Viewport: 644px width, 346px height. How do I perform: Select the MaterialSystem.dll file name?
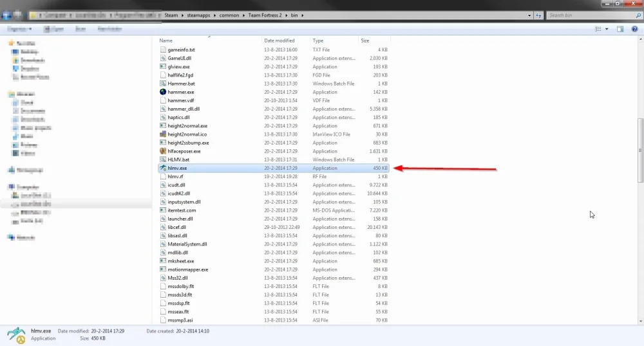(x=187, y=244)
